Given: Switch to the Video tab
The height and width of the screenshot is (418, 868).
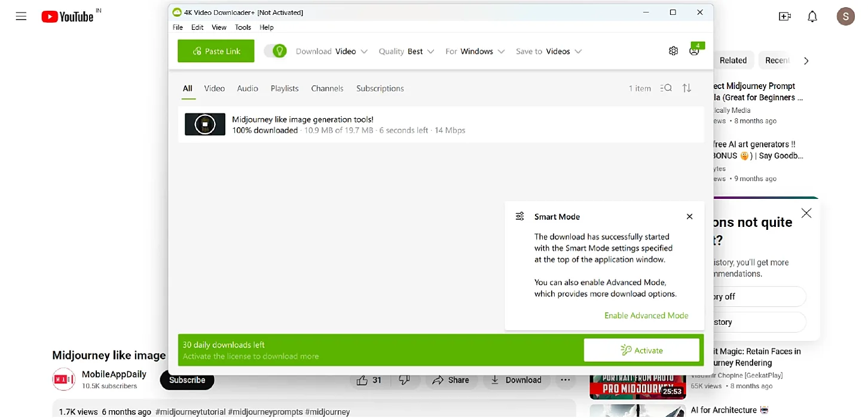Looking at the screenshot, I should click(215, 88).
